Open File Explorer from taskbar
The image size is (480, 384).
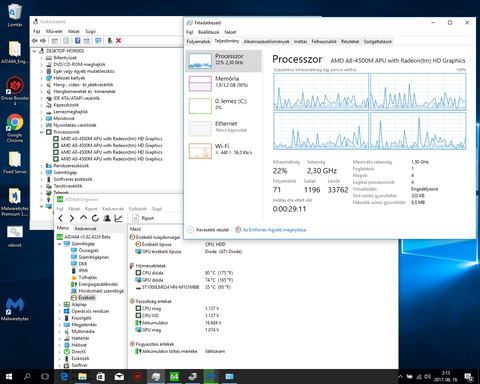pyautogui.click(x=82, y=377)
